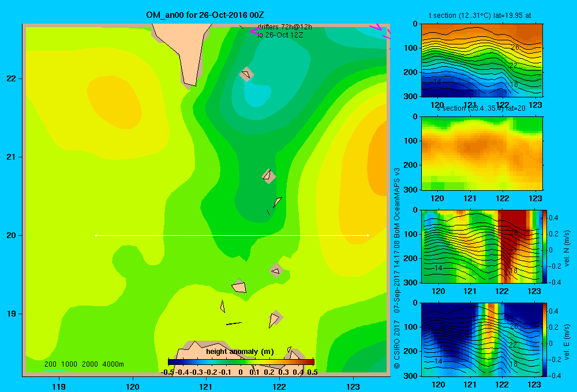Open the temperature section panel
This screenshot has height=392, width=577.
coord(482,61)
